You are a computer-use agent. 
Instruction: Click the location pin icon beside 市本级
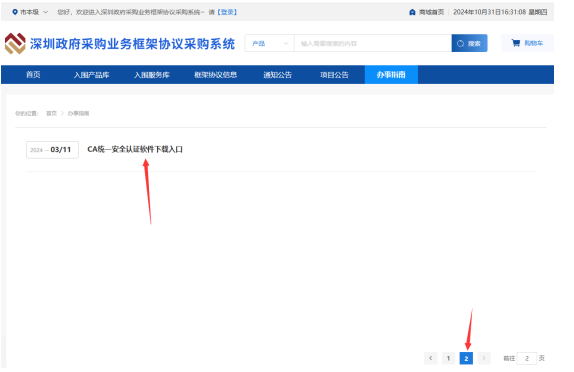(15, 12)
